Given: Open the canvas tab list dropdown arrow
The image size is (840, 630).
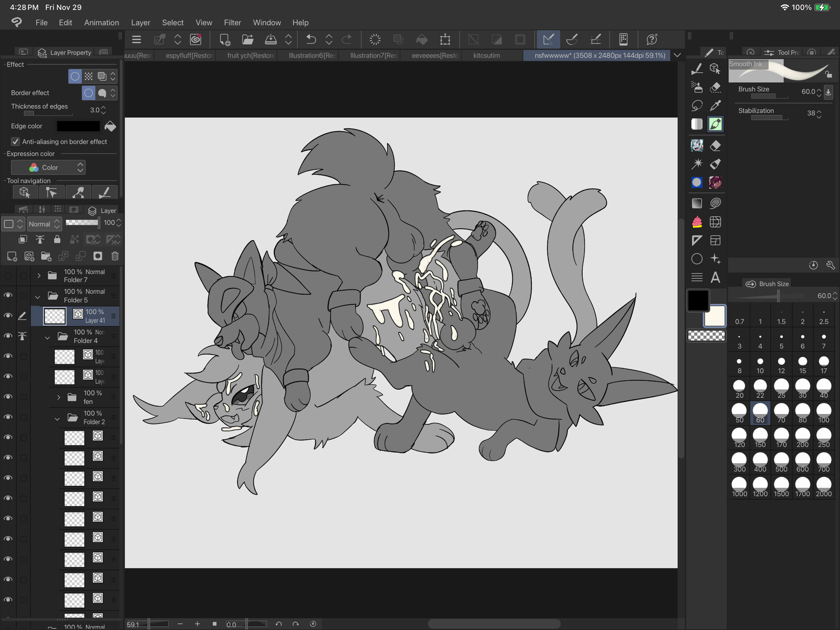Looking at the screenshot, I should point(677,55).
